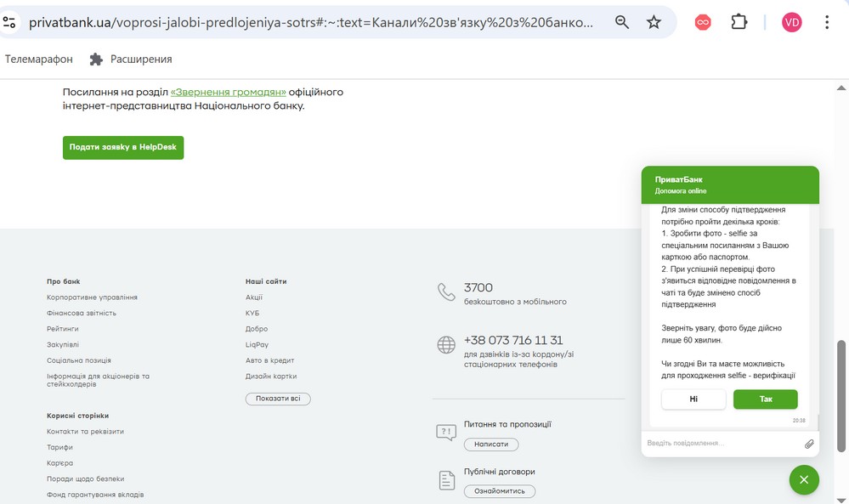Open the Расширения bookmark
Screen dimensions: 849x504
click(141, 59)
